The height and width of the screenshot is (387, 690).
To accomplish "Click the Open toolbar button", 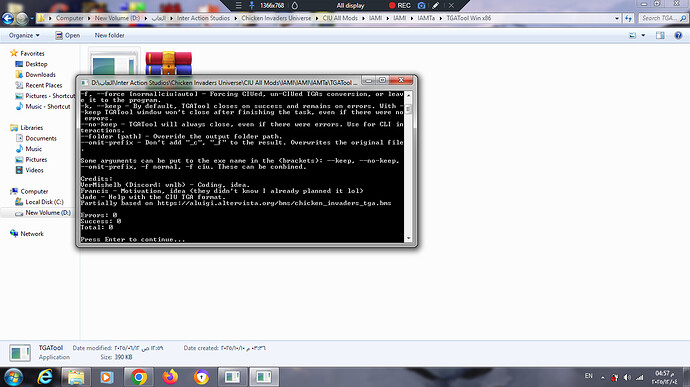I will pyautogui.click(x=68, y=35).
